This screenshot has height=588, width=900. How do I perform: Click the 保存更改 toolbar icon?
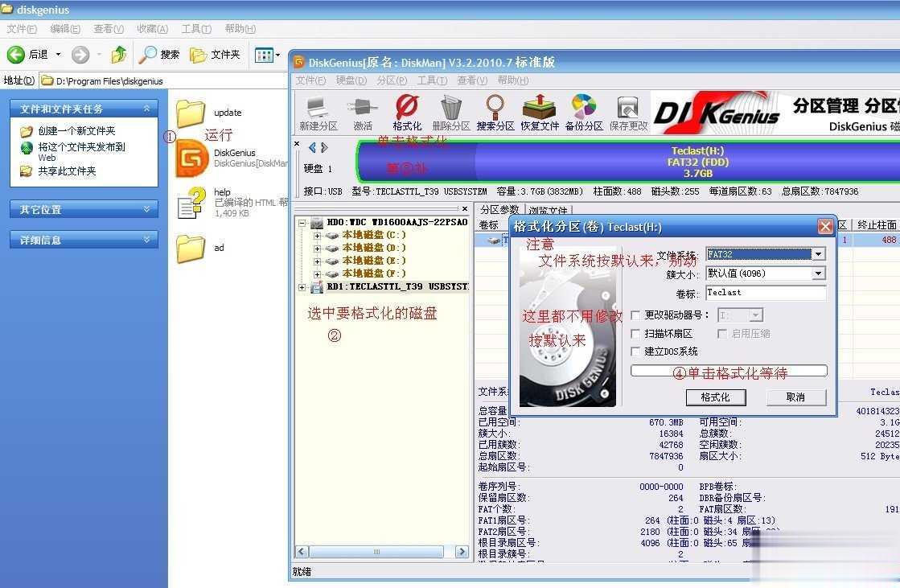click(628, 113)
